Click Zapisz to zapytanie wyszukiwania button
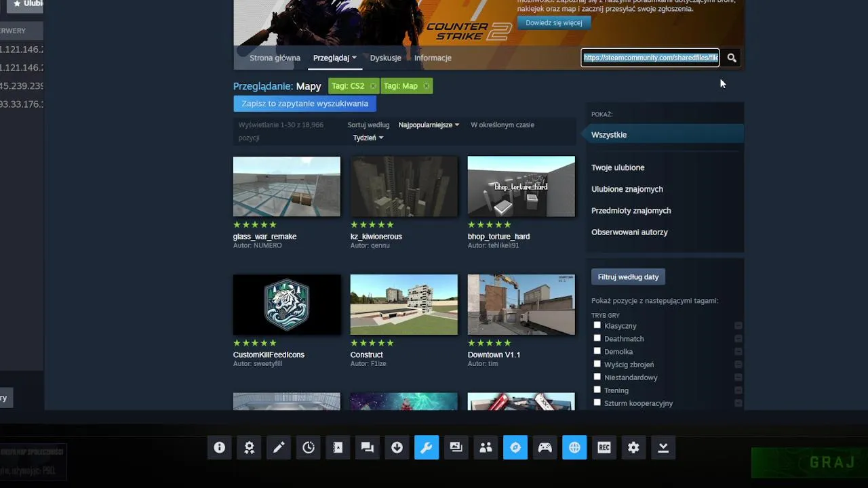 coord(304,104)
